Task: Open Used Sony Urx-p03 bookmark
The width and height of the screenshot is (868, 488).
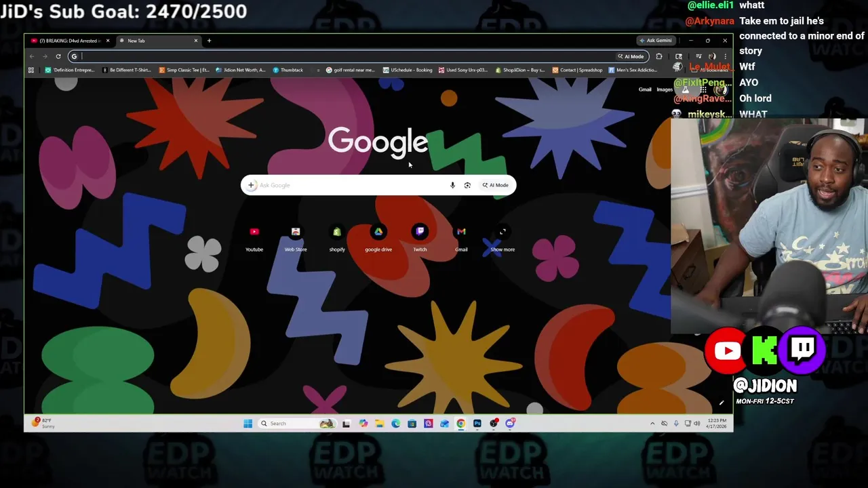Action: point(463,70)
